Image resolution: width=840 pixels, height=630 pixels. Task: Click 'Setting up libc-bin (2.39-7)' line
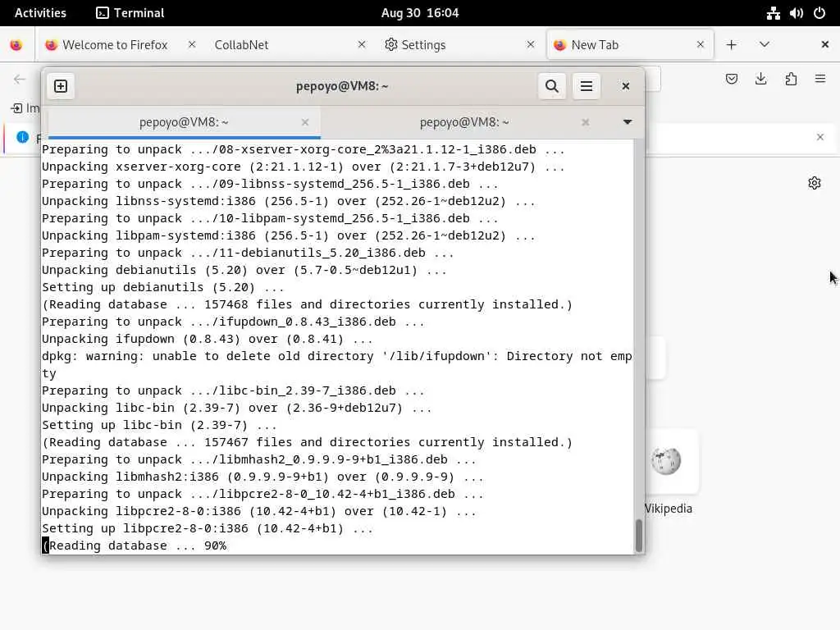159,425
